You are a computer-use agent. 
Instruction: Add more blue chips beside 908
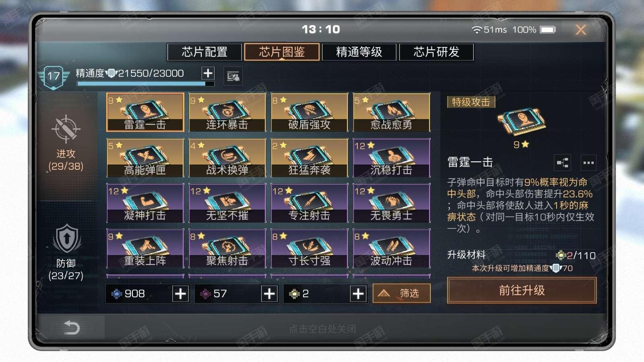(x=180, y=294)
